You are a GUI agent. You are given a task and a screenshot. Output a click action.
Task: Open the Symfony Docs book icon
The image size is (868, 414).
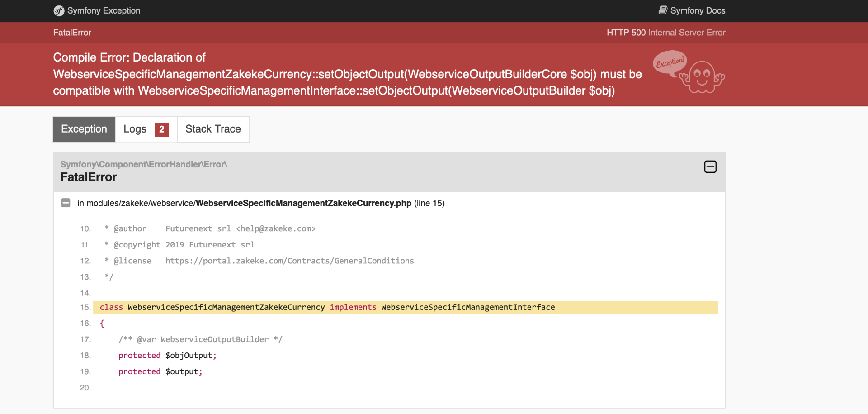pos(663,10)
